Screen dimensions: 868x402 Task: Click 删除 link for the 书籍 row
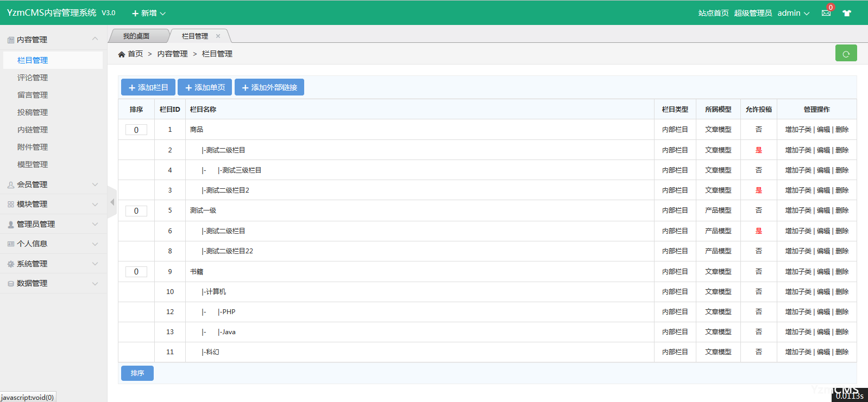(x=842, y=272)
